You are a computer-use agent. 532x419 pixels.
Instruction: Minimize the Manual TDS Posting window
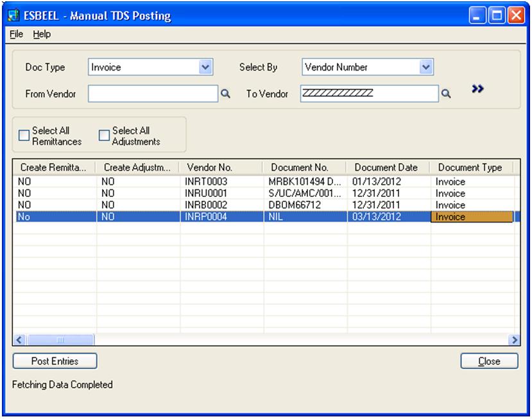[x=477, y=15]
